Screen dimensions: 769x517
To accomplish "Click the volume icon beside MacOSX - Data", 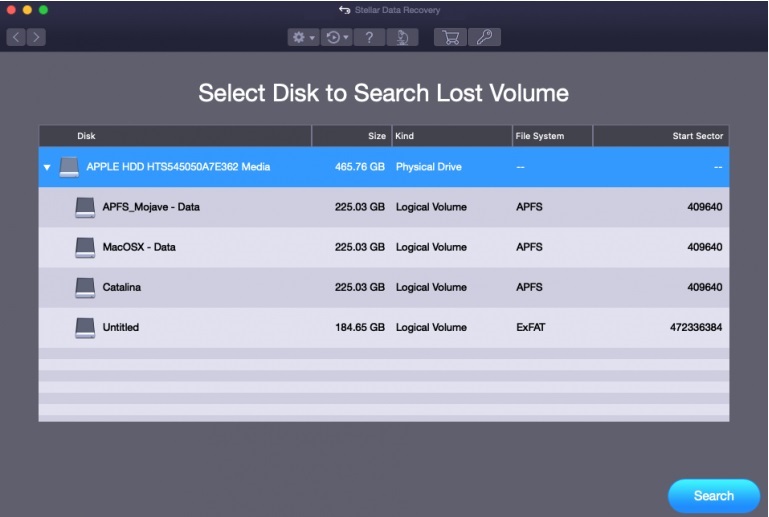I will pyautogui.click(x=85, y=247).
